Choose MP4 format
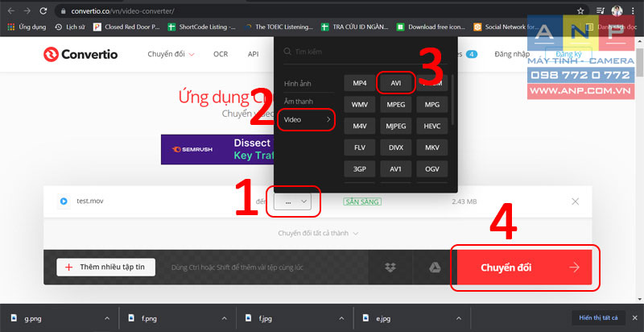The image size is (644, 332). click(359, 84)
